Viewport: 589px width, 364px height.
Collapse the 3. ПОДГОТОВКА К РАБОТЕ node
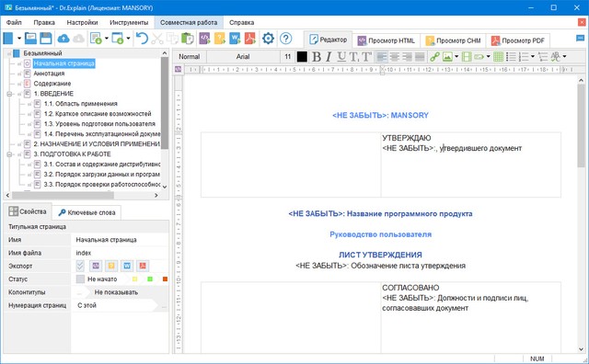[9, 154]
